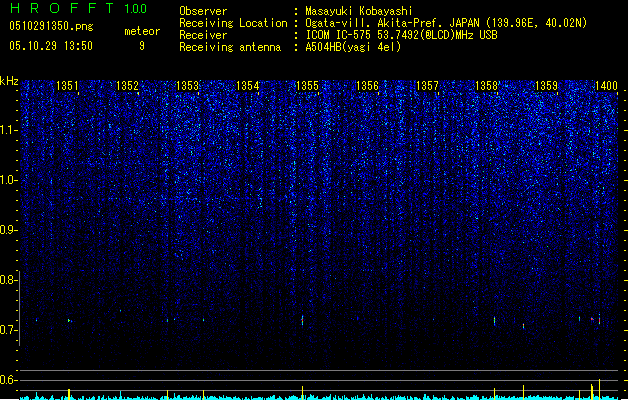The height and width of the screenshot is (400, 629).
Task: Click the 0.7 kHz frequency label
Action: click(8, 330)
